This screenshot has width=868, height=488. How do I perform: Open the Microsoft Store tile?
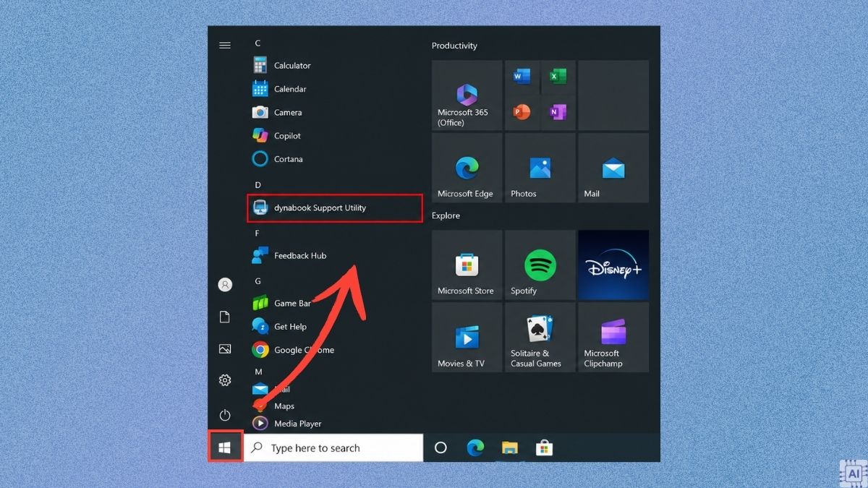(467, 265)
